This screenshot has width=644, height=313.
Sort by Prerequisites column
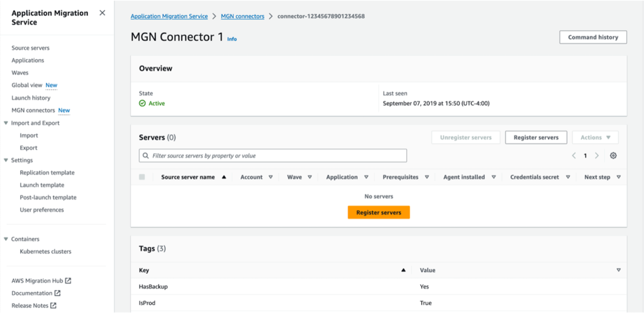click(427, 177)
